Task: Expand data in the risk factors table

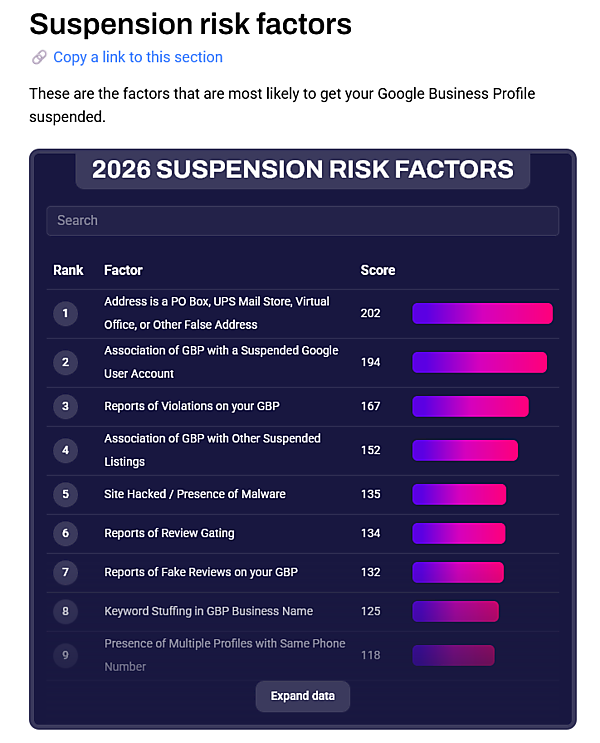Action: click(x=302, y=696)
